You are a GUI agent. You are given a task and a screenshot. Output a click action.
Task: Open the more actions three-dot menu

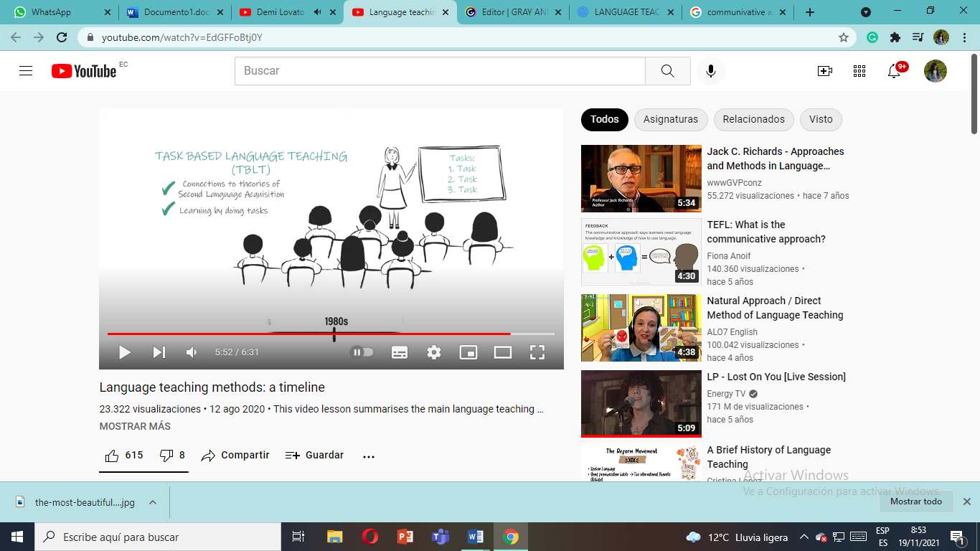[369, 456]
